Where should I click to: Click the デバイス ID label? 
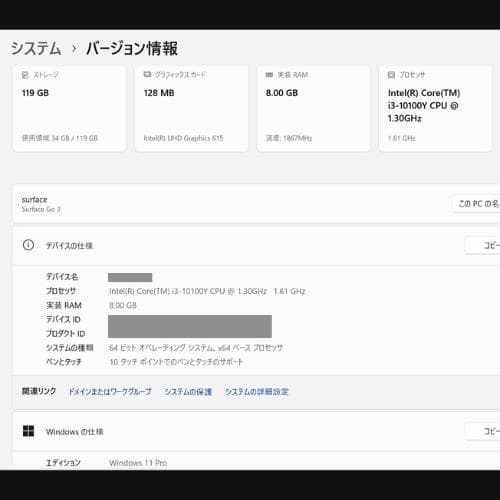[x=63, y=319]
